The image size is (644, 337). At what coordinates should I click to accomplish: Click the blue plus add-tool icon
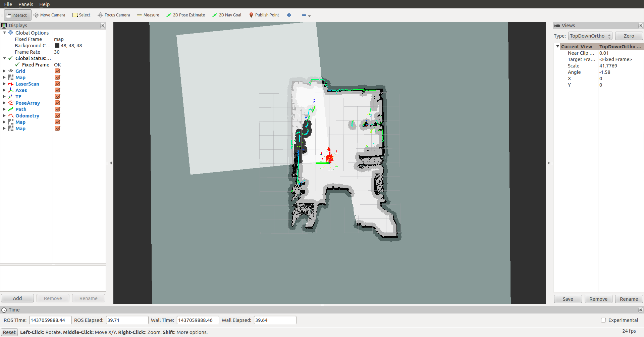click(x=289, y=15)
